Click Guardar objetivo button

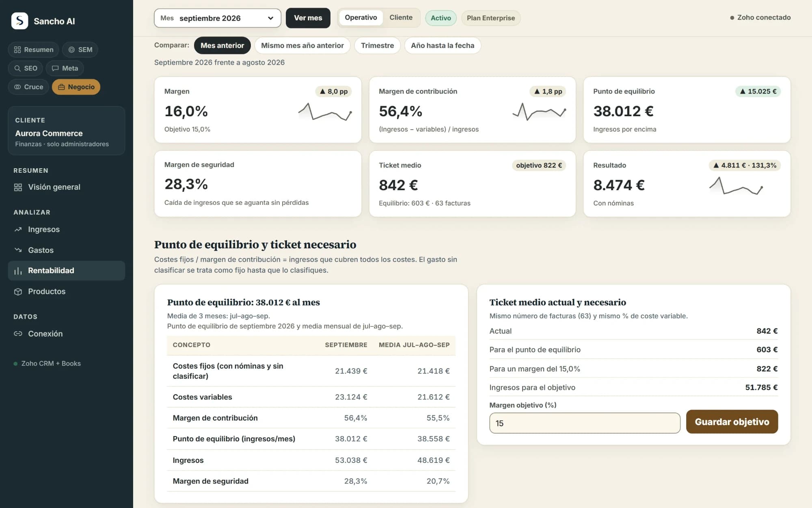pos(732,422)
